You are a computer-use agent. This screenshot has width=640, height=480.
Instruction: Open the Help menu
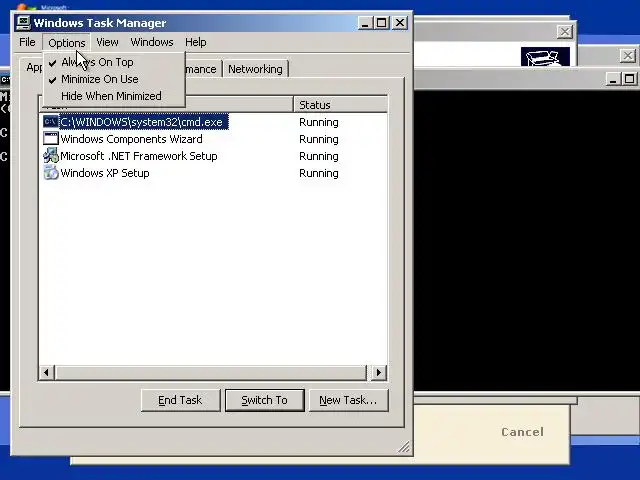(x=196, y=42)
